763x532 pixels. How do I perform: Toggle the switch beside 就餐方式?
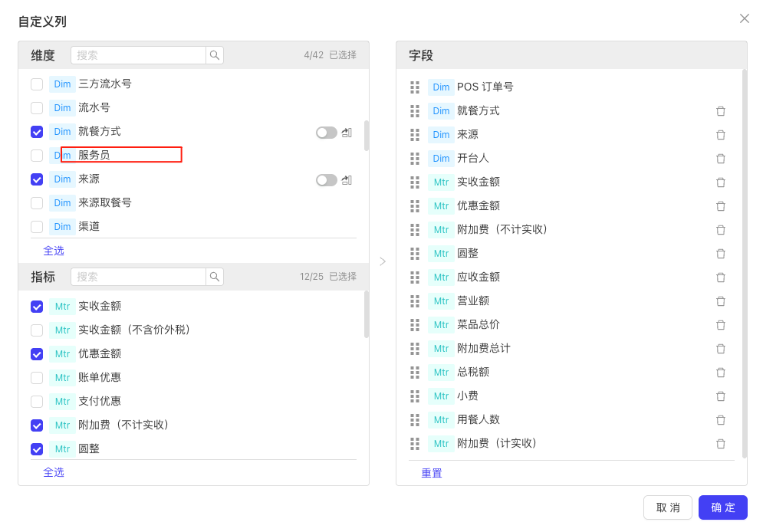(327, 133)
